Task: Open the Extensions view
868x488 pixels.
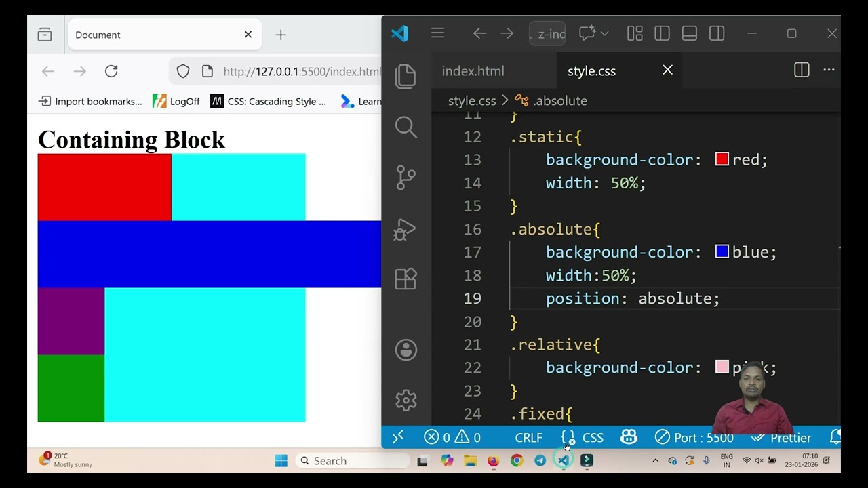Action: [x=406, y=279]
